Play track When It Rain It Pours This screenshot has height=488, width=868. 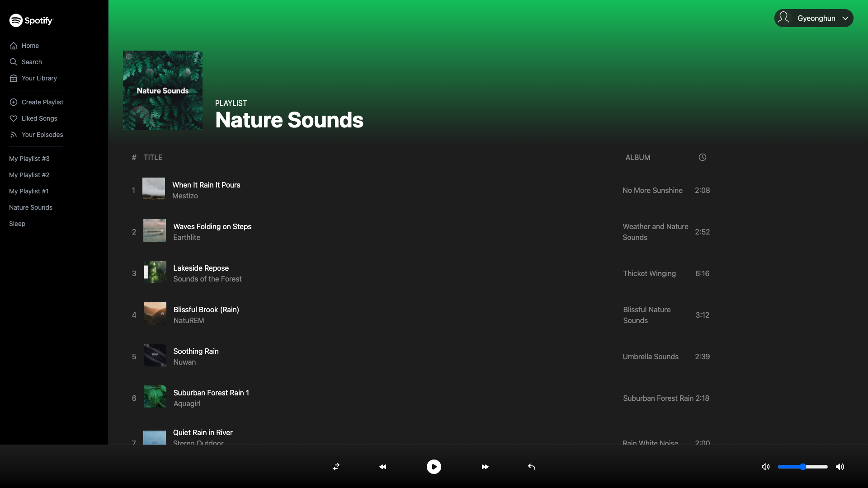(x=206, y=185)
